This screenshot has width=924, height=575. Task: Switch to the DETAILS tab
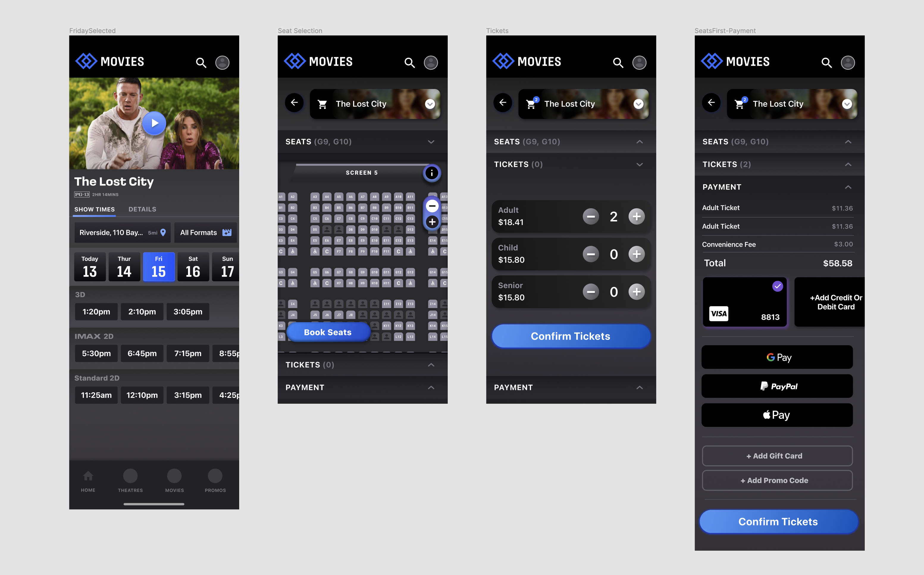pos(142,209)
